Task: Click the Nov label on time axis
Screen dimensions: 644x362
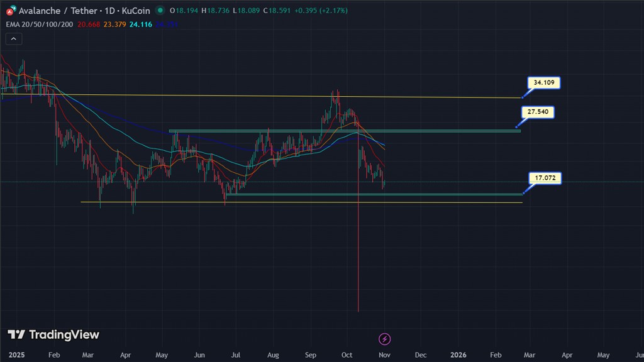Action: (384, 355)
